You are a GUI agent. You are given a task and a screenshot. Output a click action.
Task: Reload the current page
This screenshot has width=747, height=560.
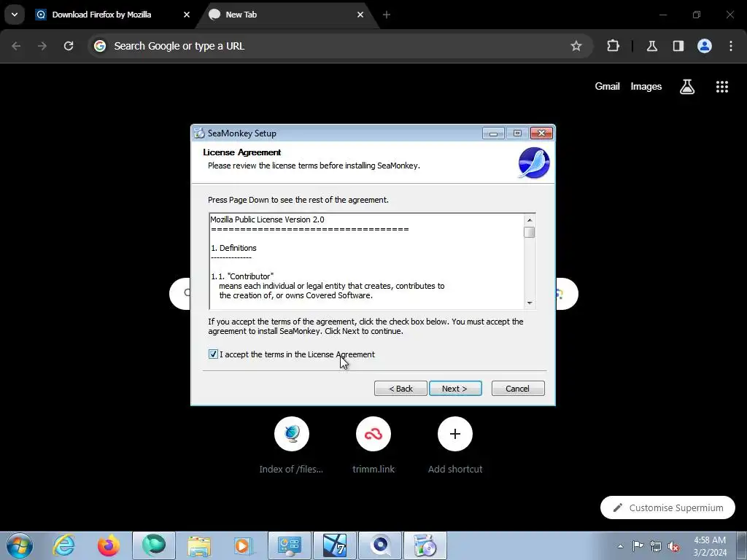69,46
